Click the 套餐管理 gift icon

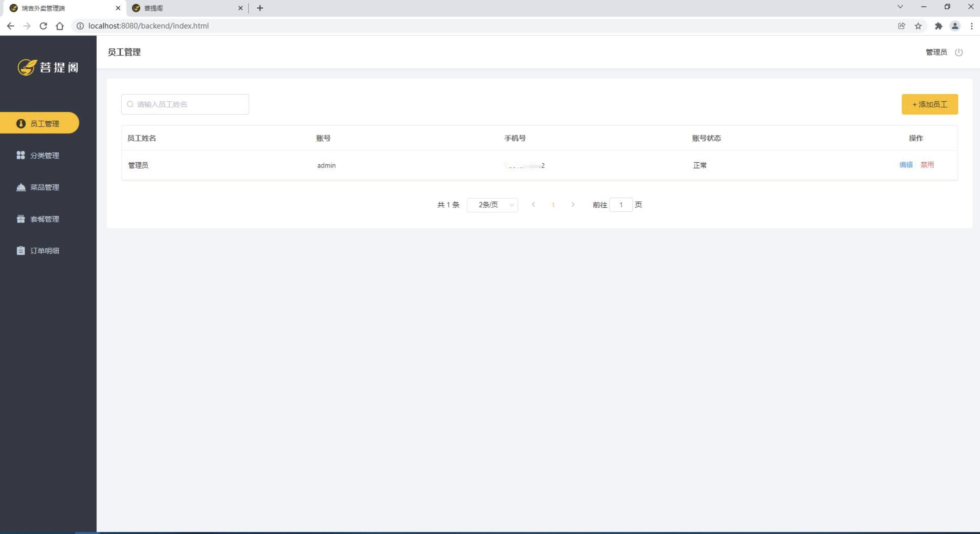(21, 219)
